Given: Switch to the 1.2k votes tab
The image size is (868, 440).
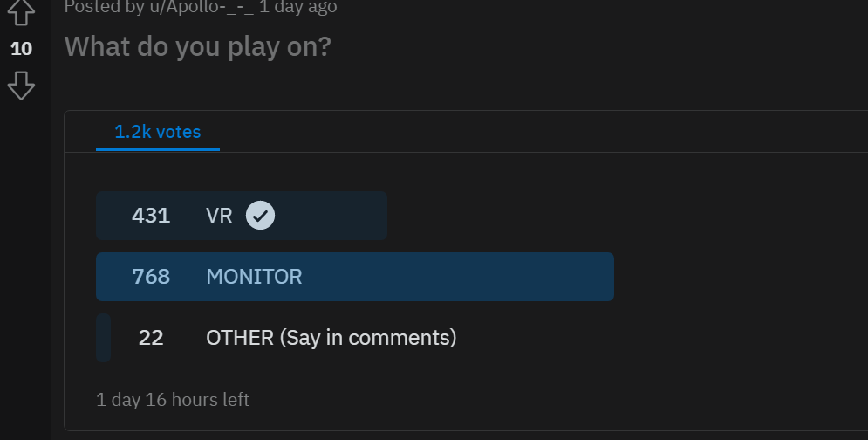Looking at the screenshot, I should pyautogui.click(x=157, y=132).
